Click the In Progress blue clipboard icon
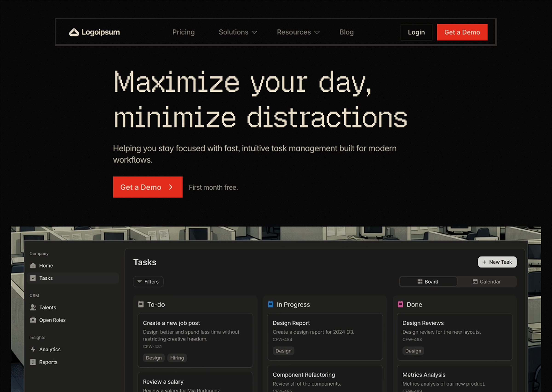This screenshot has height=392, width=552. 270,304
